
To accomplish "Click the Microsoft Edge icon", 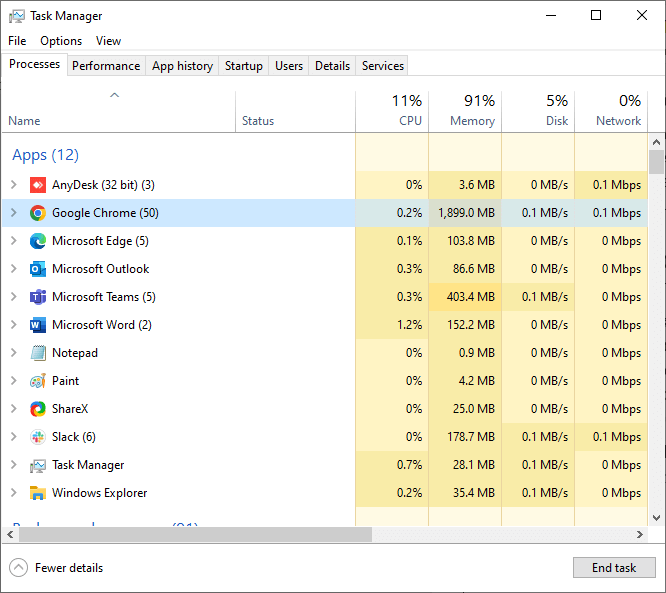I will click(38, 241).
